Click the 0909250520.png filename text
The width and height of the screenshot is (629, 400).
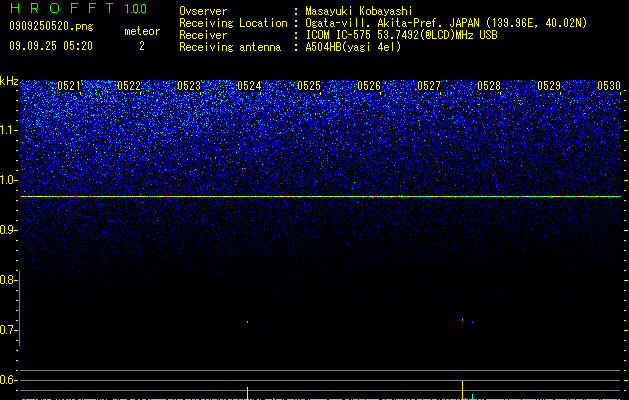point(51,27)
